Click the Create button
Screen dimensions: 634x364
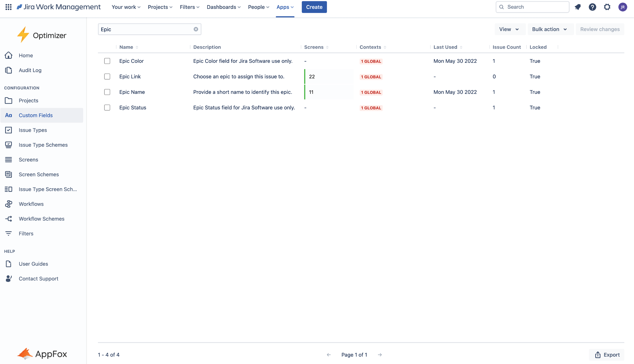click(x=314, y=7)
